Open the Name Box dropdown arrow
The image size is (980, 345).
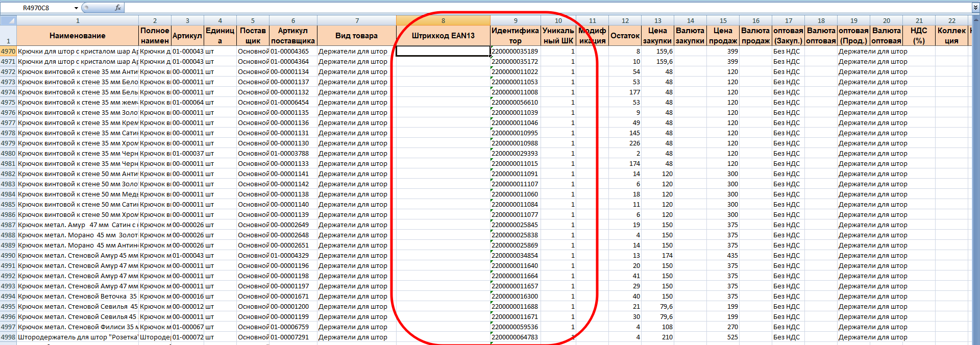[76, 8]
